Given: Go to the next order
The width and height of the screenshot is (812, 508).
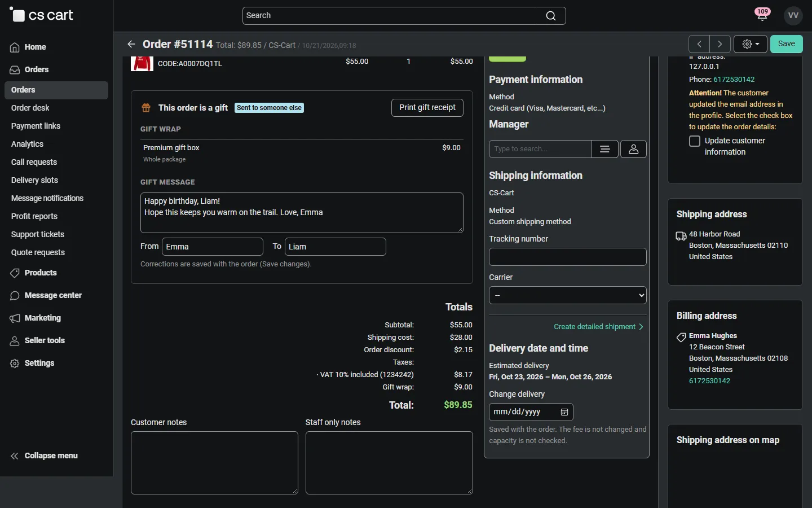Looking at the screenshot, I should [x=720, y=44].
